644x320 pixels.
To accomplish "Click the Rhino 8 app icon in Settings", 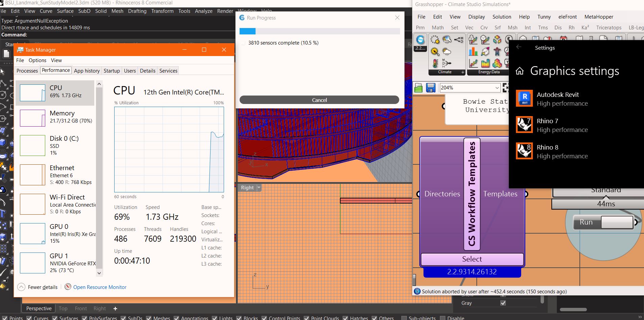I will click(x=524, y=151).
